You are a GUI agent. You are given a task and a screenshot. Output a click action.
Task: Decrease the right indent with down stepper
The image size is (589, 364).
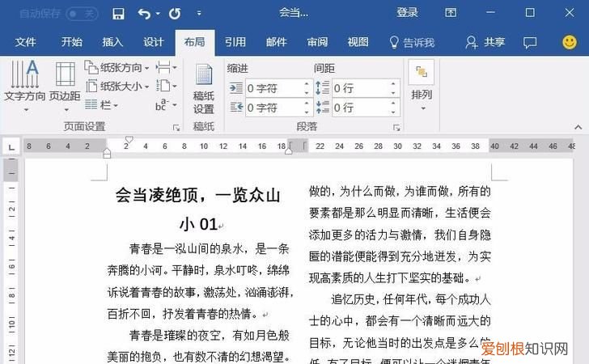pyautogui.click(x=307, y=112)
